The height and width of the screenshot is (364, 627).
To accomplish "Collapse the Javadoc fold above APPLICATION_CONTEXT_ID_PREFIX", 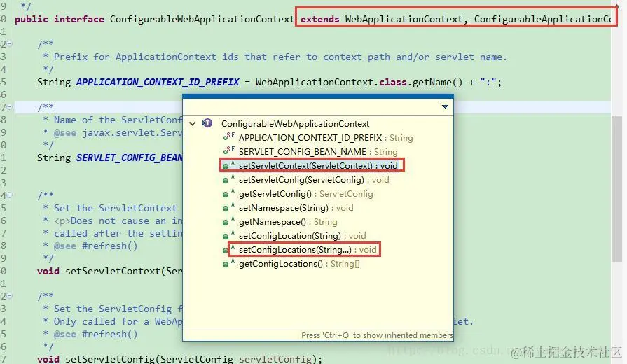I will (x=9, y=43).
